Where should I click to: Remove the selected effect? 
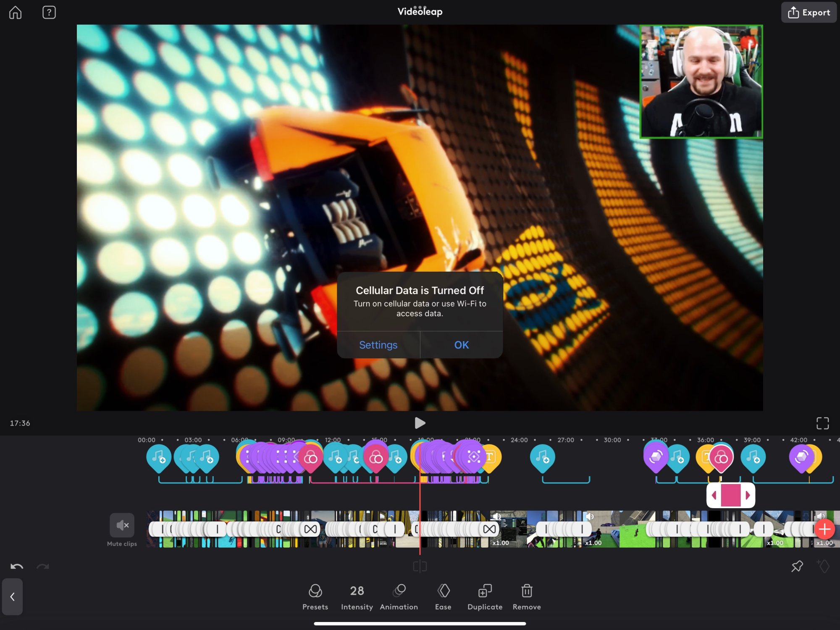coord(527,597)
